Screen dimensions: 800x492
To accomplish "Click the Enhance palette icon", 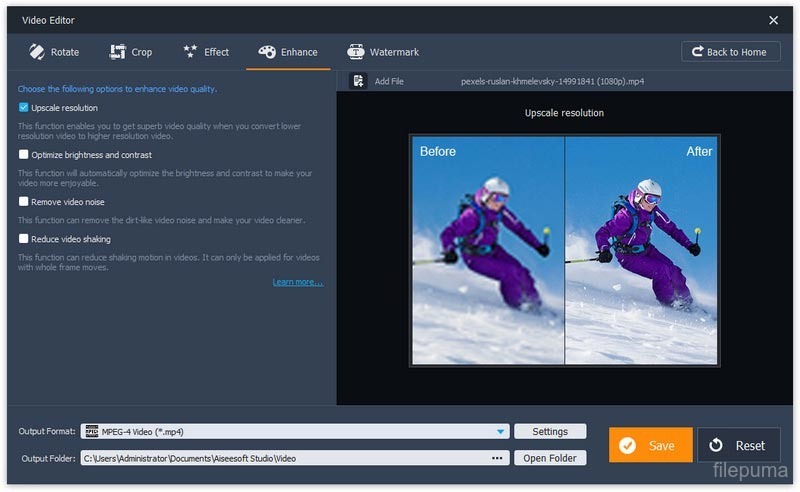I will pyautogui.click(x=267, y=52).
